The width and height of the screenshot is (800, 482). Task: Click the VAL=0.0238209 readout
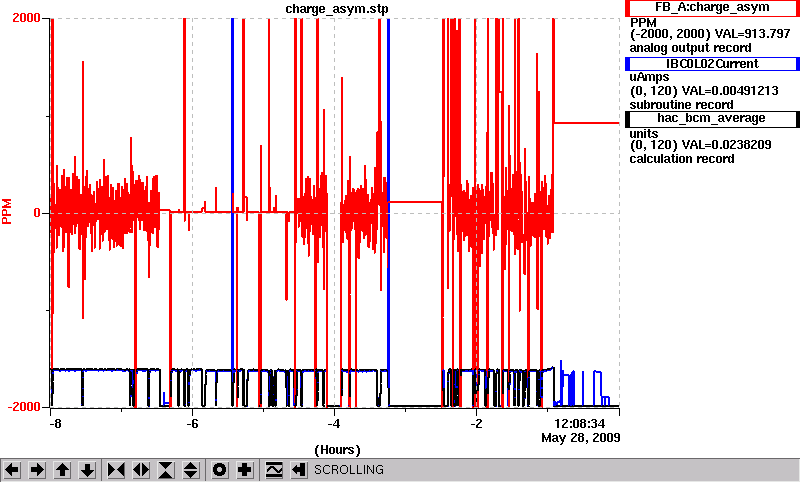click(727, 145)
